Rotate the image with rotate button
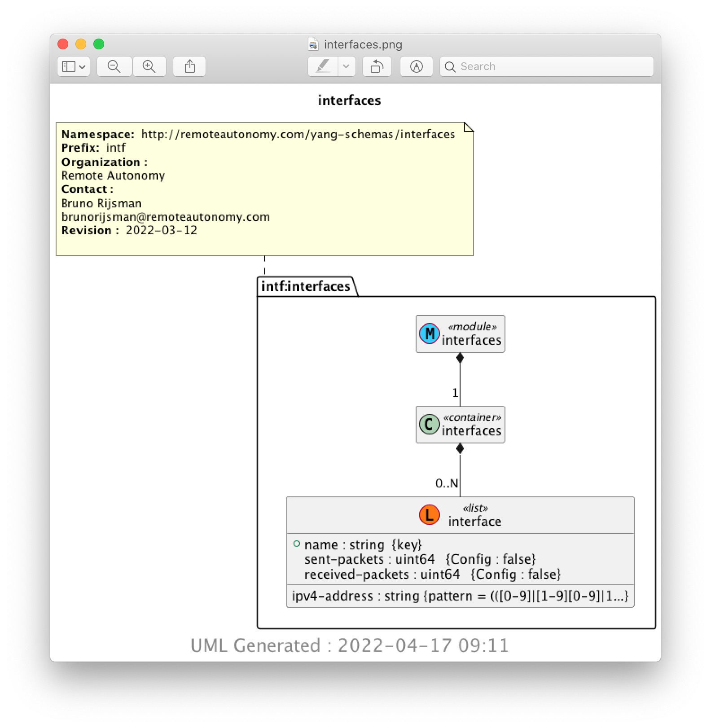Image resolution: width=711 pixels, height=728 pixels. pyautogui.click(x=377, y=66)
